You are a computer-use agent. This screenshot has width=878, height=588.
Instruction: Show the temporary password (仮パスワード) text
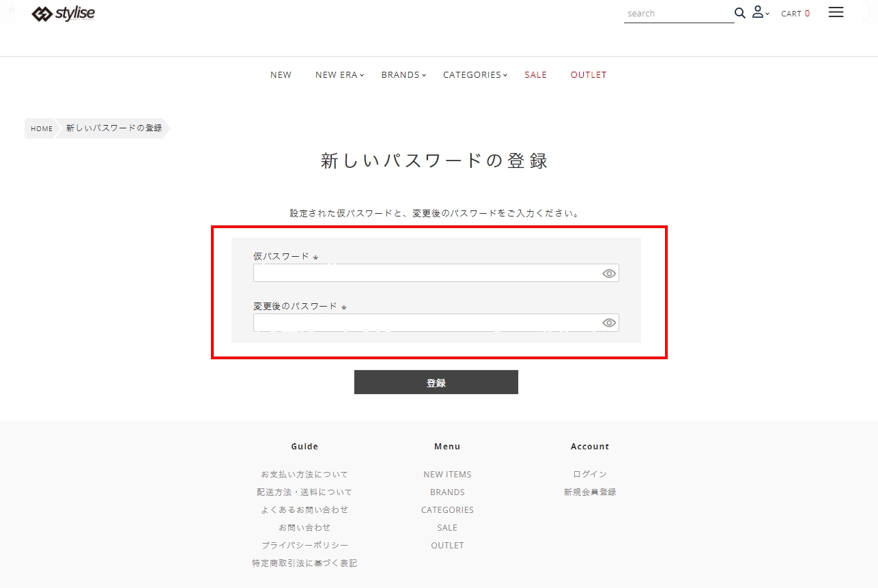[x=609, y=273]
